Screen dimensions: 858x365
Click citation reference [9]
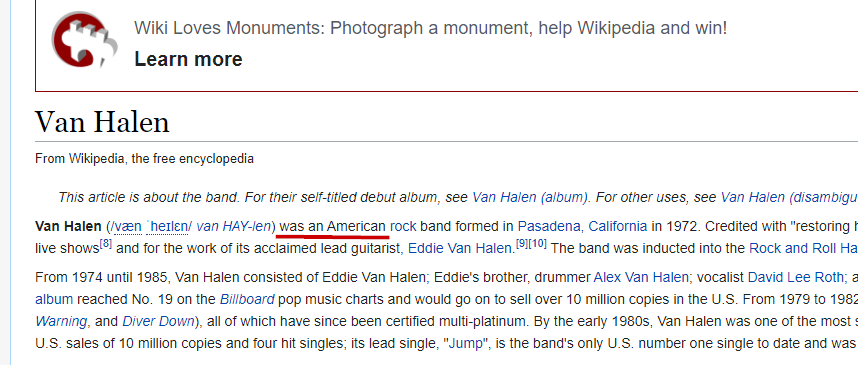coord(523,244)
